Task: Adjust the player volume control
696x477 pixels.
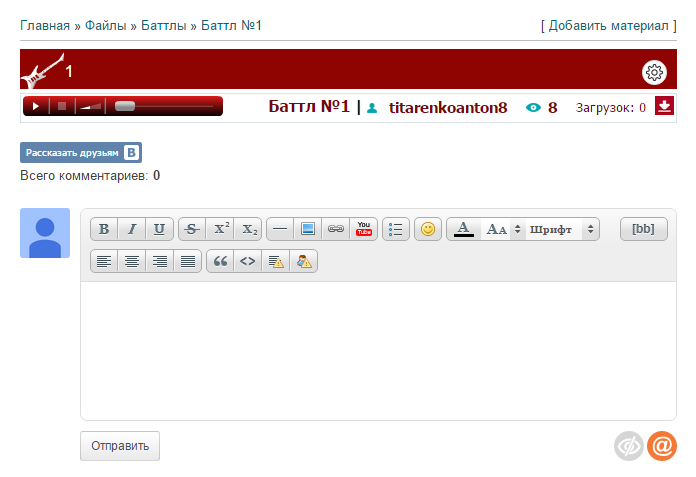Action: 91,106
